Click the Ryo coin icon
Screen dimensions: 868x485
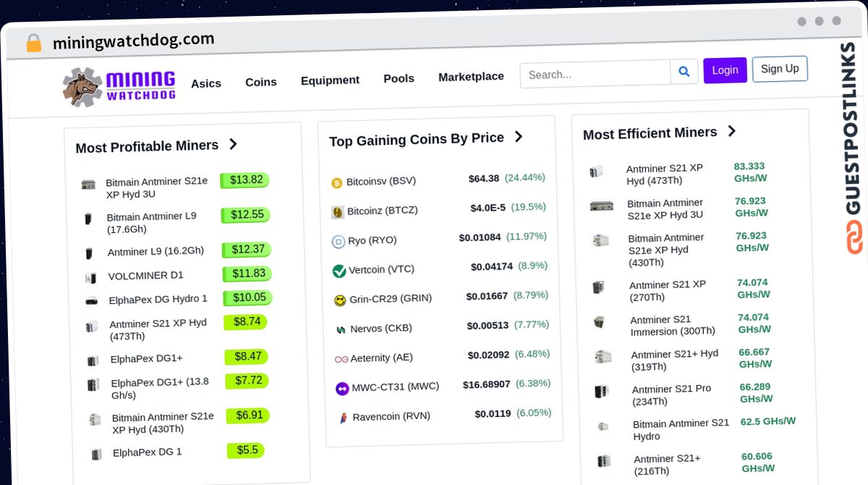pos(338,242)
